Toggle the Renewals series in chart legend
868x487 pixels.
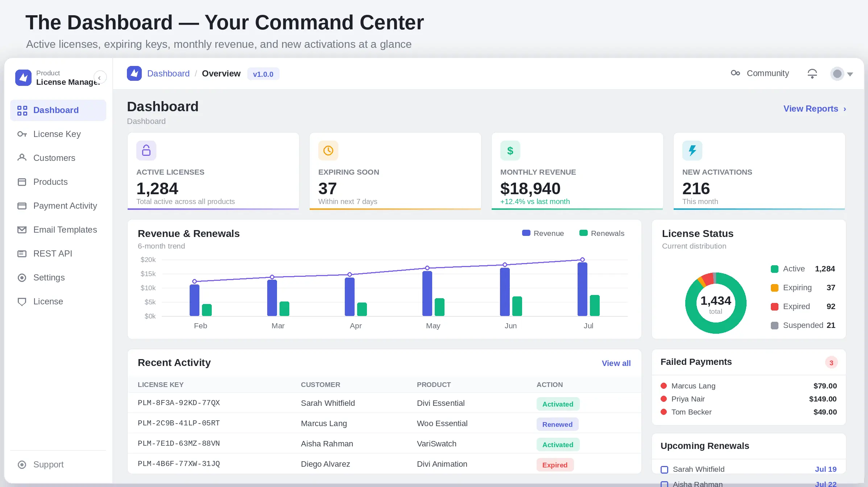tap(602, 233)
